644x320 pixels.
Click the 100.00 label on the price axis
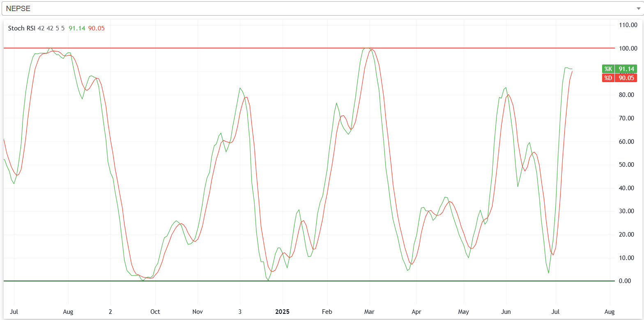coord(628,48)
